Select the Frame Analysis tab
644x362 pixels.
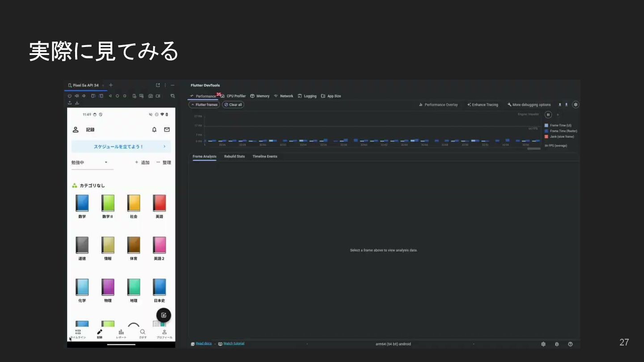(x=204, y=156)
